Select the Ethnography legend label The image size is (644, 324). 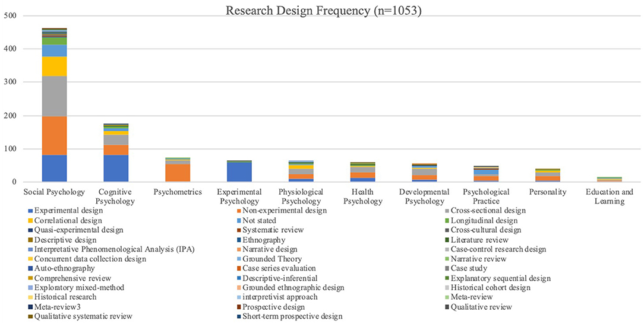click(x=263, y=240)
